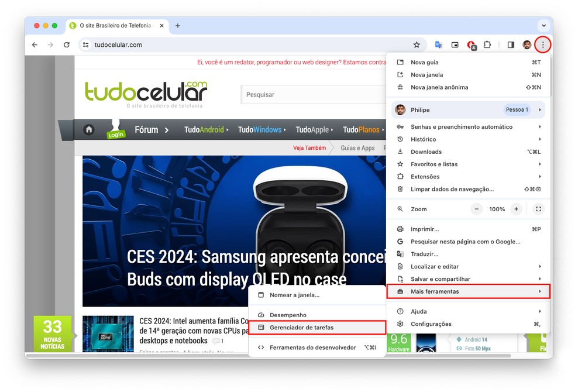The image size is (585, 392).
Task: Open the CES 2024 Samsung Buds headline
Action: pos(256,268)
